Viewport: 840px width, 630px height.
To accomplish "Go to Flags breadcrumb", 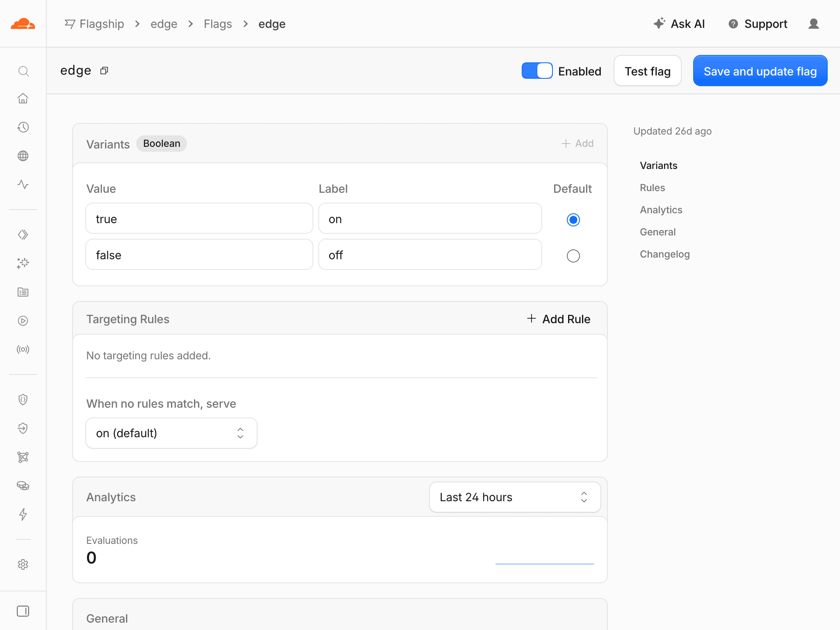I will 218,24.
